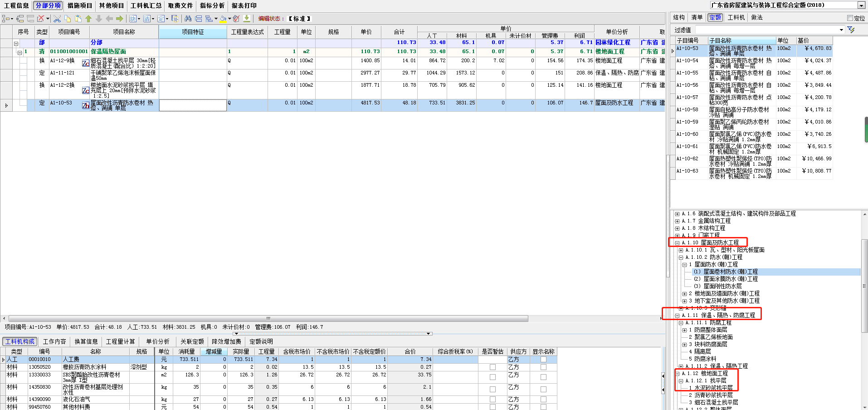Click the 清 list toolbar icon
868x410 pixels.
point(146,19)
